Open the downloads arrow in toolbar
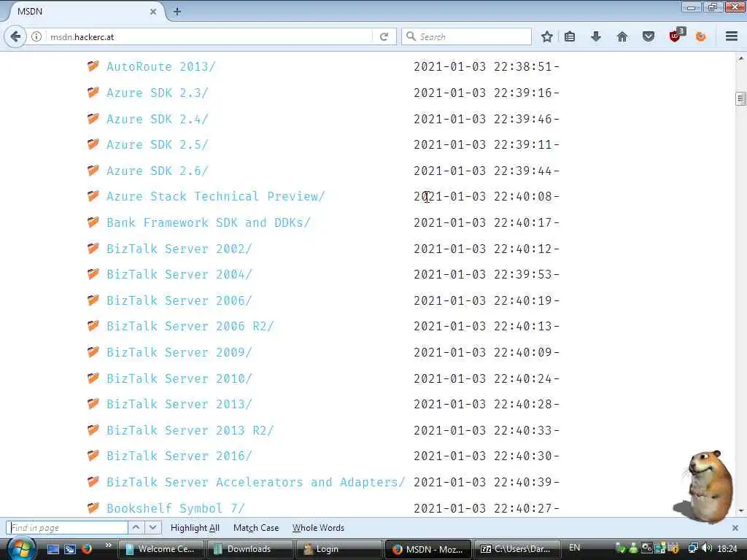The width and height of the screenshot is (747, 560). pos(595,36)
